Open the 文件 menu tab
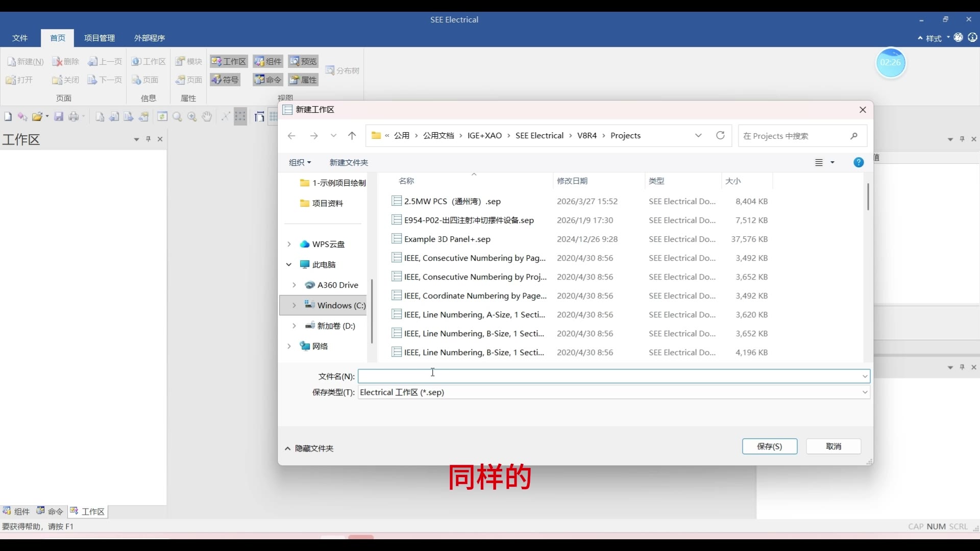This screenshot has height=551, width=980. 20,38
